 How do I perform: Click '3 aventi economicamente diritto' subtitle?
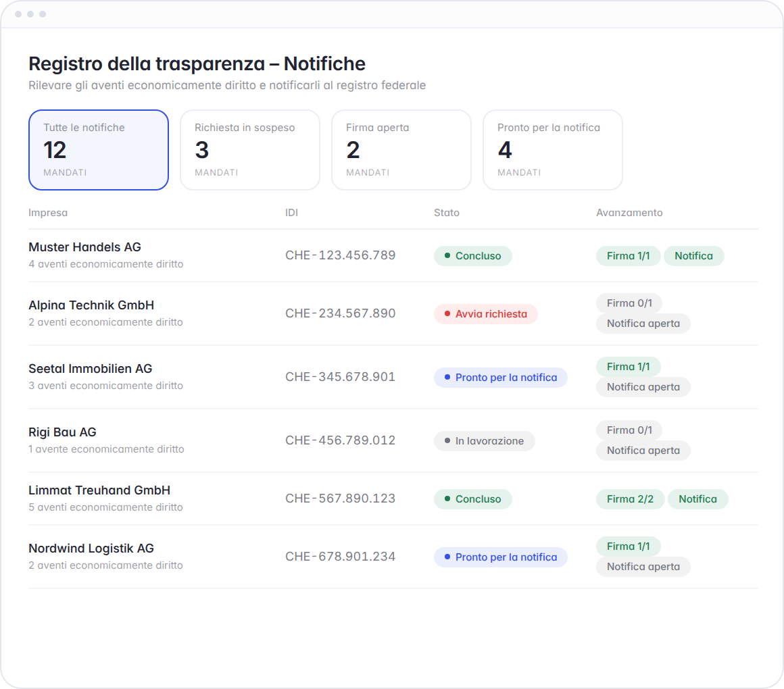coord(106,386)
